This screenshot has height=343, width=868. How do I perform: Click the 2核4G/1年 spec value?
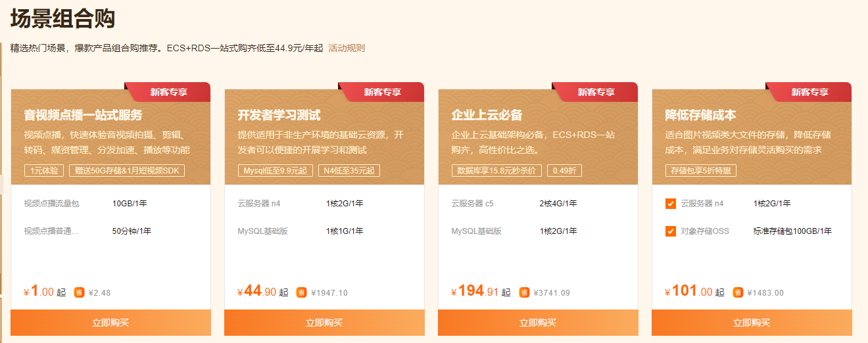coord(558,204)
